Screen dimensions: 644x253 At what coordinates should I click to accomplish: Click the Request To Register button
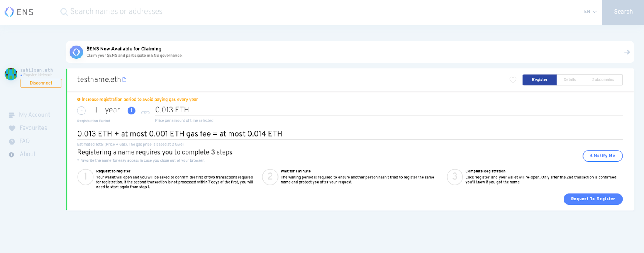click(593, 199)
